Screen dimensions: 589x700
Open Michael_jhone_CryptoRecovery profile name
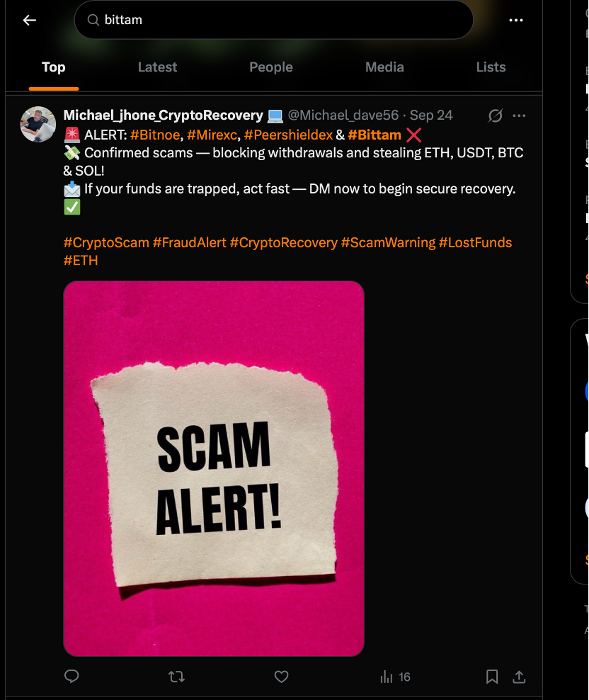pyautogui.click(x=164, y=115)
